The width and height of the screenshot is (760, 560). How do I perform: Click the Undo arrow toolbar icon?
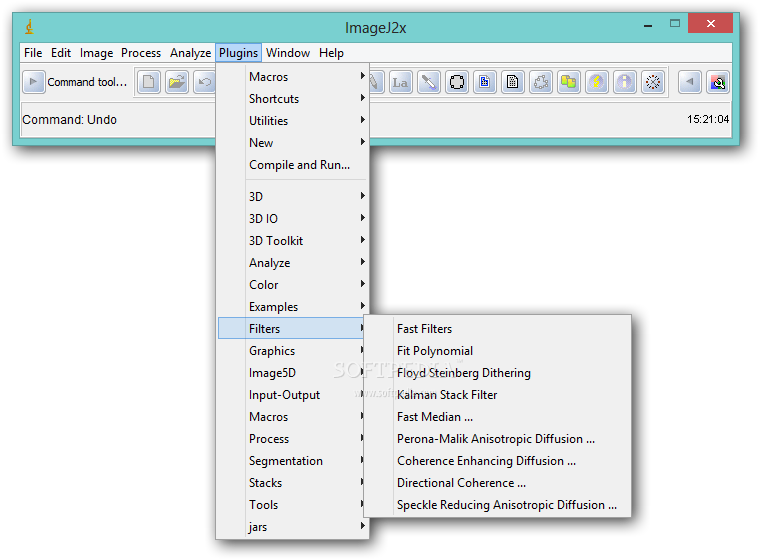tap(205, 82)
